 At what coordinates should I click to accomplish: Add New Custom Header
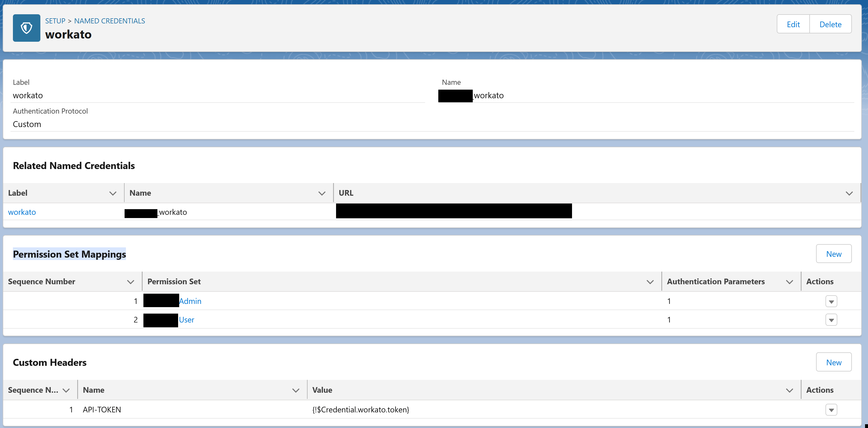point(833,362)
